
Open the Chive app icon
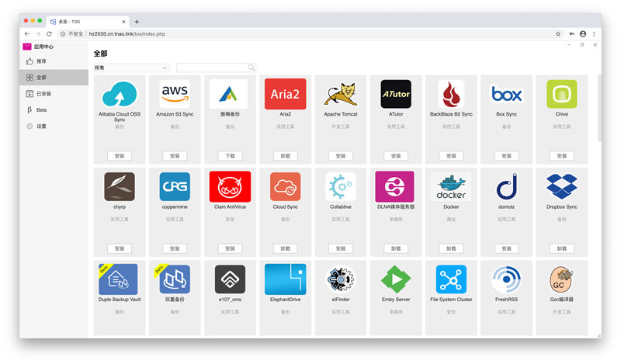point(561,94)
